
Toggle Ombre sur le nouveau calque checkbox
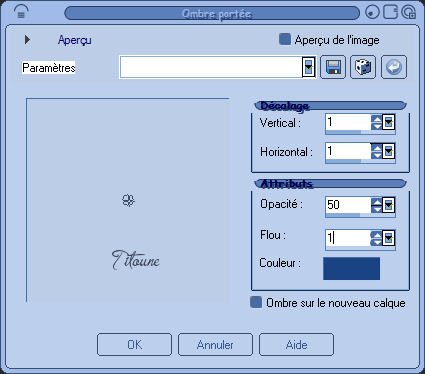point(256,302)
